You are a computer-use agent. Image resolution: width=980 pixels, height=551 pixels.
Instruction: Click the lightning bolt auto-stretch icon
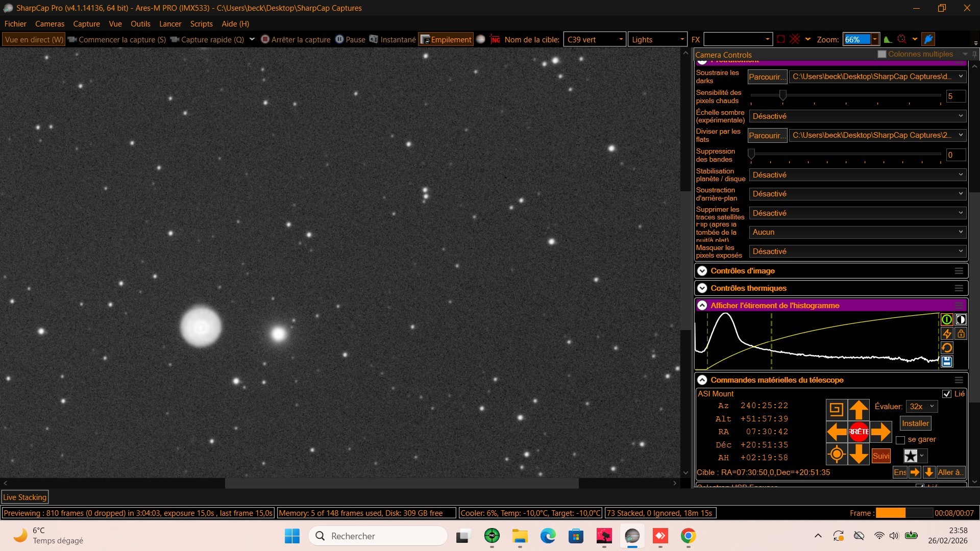tap(947, 334)
